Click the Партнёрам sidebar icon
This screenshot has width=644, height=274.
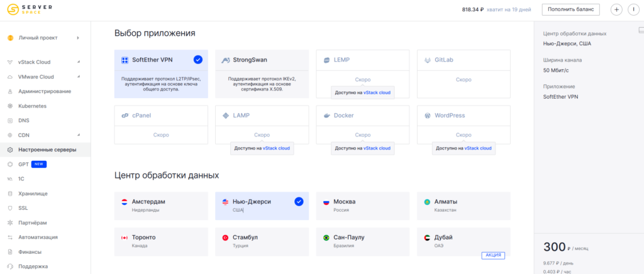click(10, 222)
